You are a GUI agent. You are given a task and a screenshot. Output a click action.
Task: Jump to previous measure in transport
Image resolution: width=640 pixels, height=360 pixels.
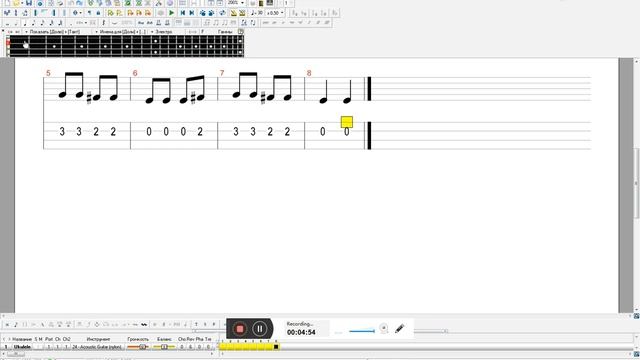tap(183, 13)
